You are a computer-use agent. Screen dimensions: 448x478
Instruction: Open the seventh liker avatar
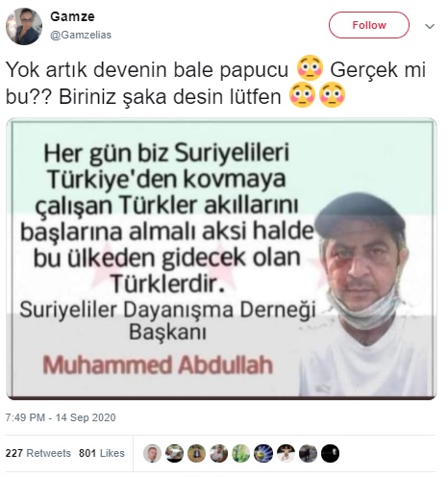[x=286, y=453]
